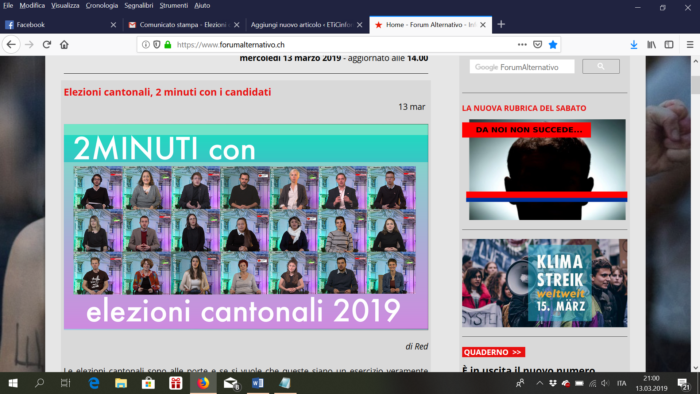Show site information icon in address bar
This screenshot has height=394, width=700.
(146, 45)
